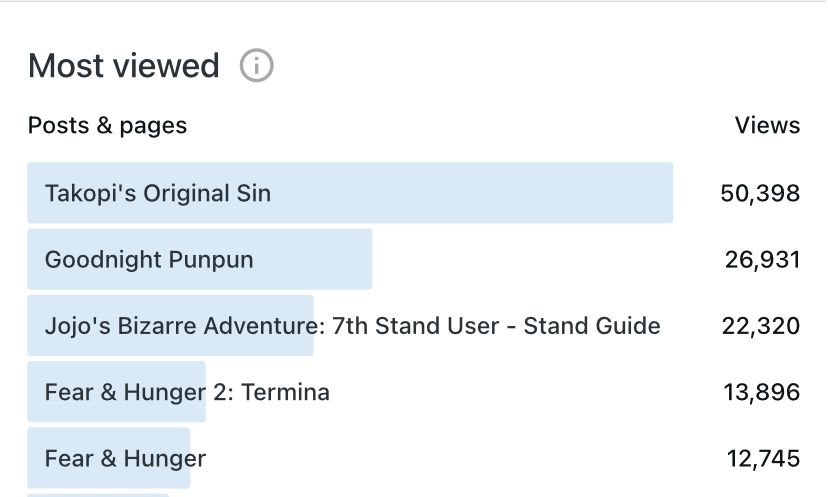828x497 pixels.
Task: Click the blue bar behind Jojo's Bizarre Adventure
Action: 170,325
